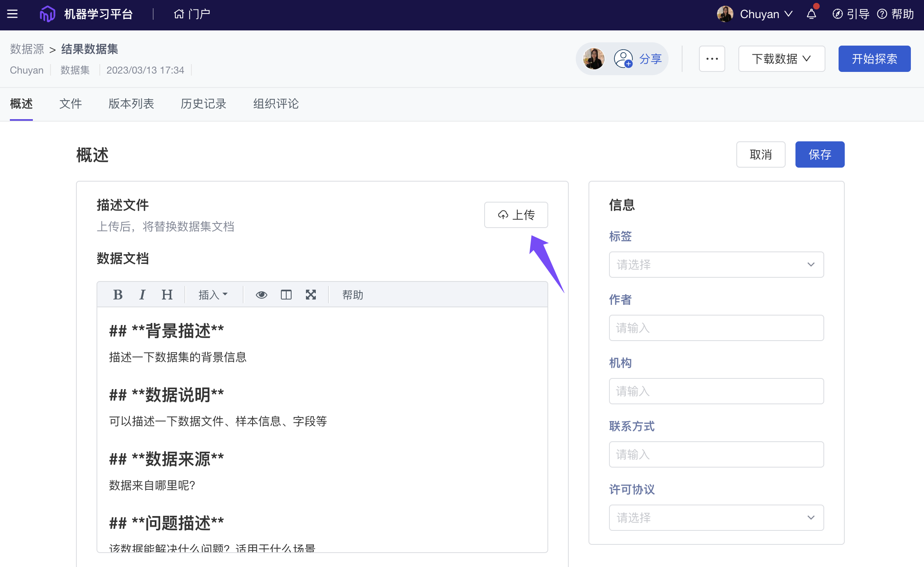The height and width of the screenshot is (567, 924).
Task: Click the notification bell icon
Action: coord(811,14)
